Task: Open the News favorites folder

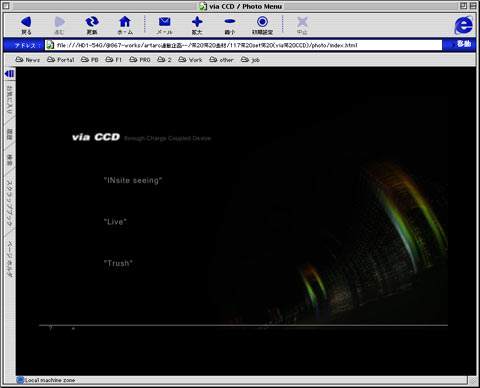Action: pos(28,60)
